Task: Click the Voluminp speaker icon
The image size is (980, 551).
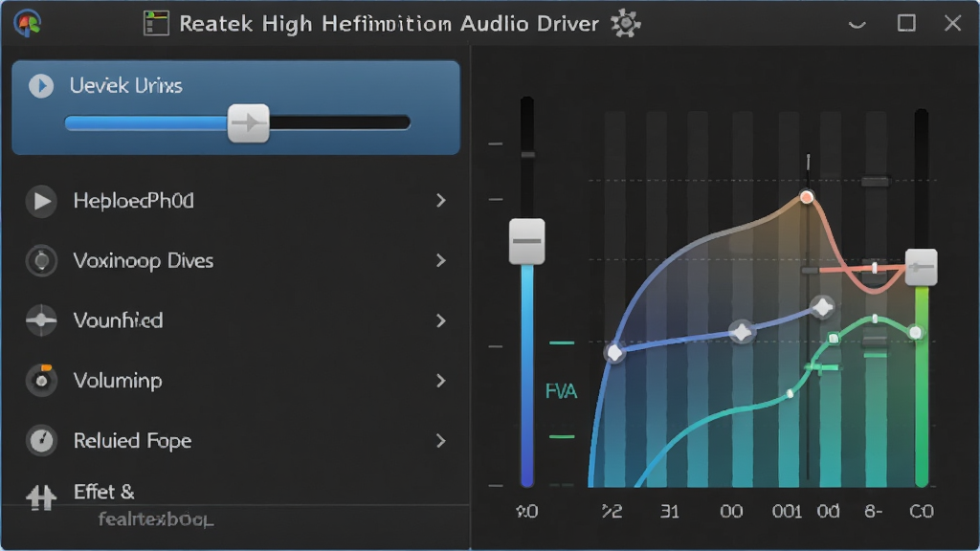Action: coord(41,381)
